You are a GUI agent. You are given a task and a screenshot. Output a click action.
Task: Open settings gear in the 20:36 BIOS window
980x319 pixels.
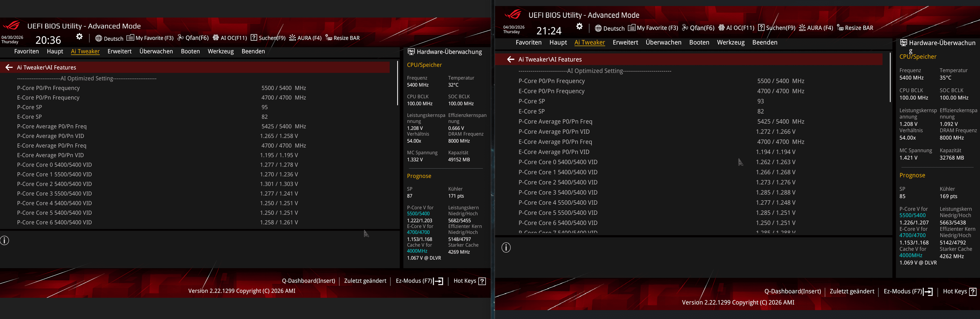pyautogui.click(x=79, y=36)
